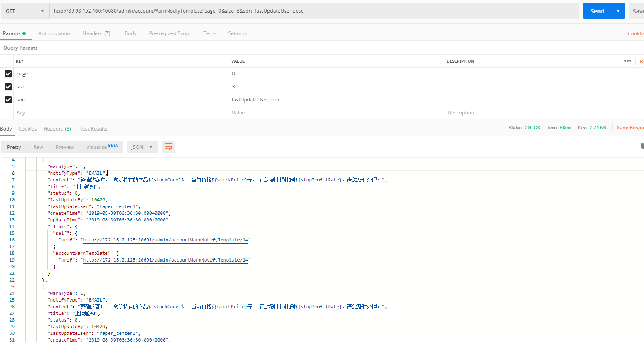Select the Visualize BETA view
Viewport: 644px width, 342px height.
pos(102,147)
